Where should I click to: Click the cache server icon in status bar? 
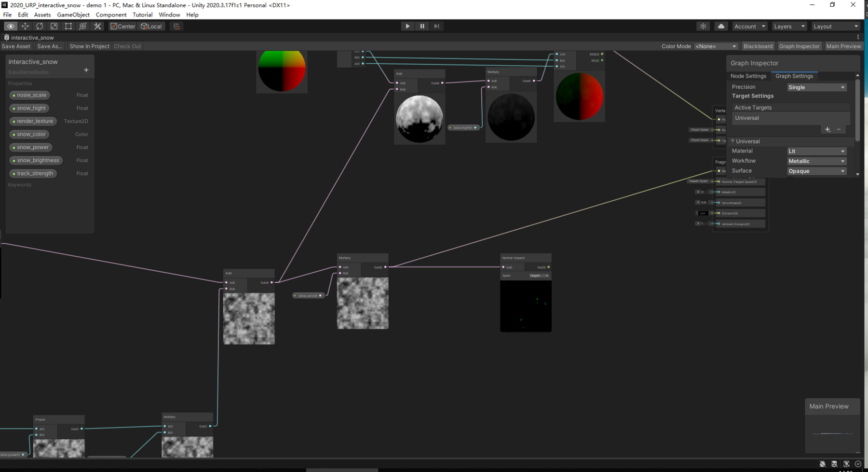point(834,464)
